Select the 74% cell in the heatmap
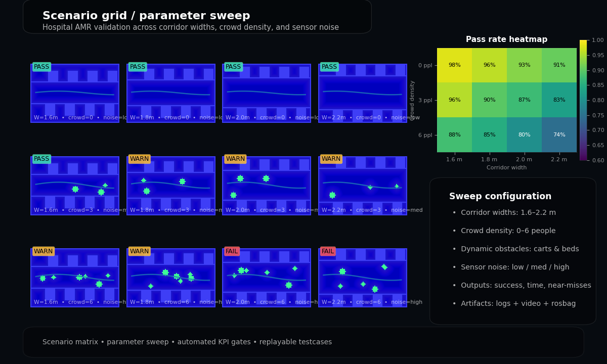This screenshot has width=607, height=364. point(559,135)
